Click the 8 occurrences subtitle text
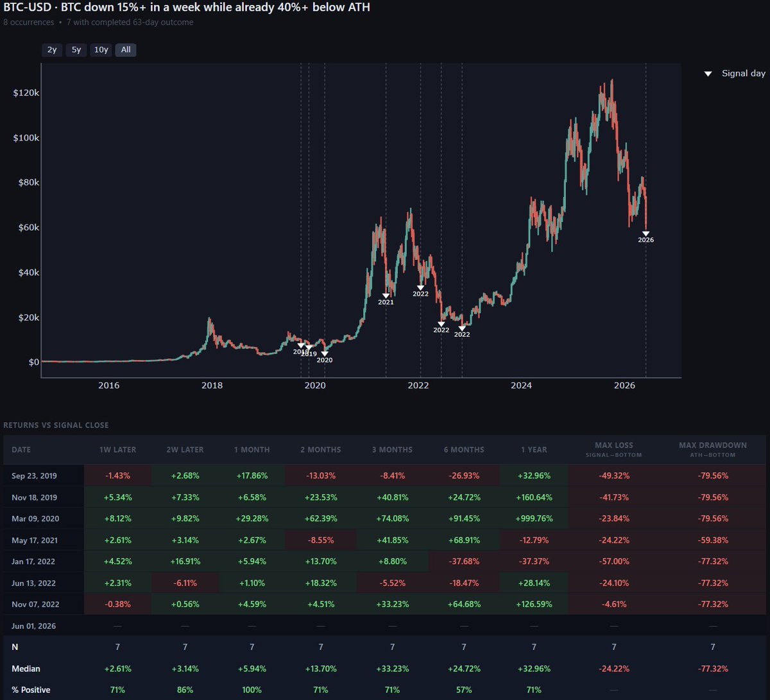The height and width of the screenshot is (700, 770). 28,22
